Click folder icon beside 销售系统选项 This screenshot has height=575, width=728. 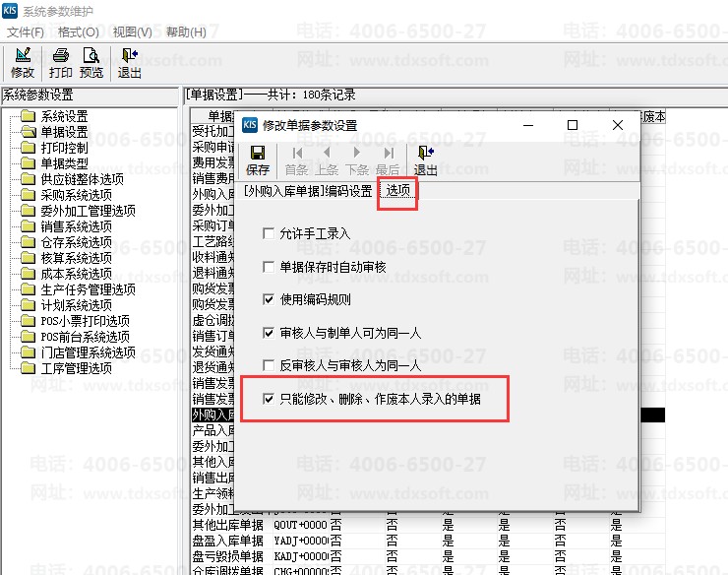pos(28,226)
